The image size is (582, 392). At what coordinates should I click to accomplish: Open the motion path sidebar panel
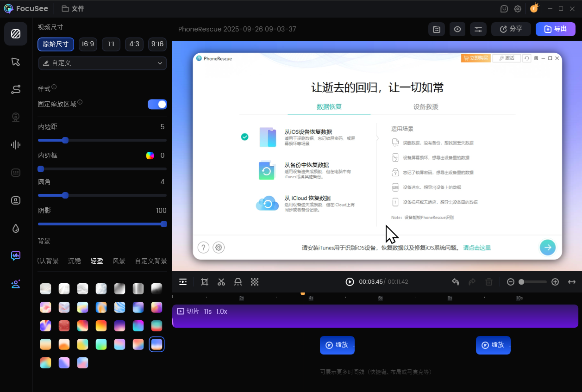[x=16, y=90]
